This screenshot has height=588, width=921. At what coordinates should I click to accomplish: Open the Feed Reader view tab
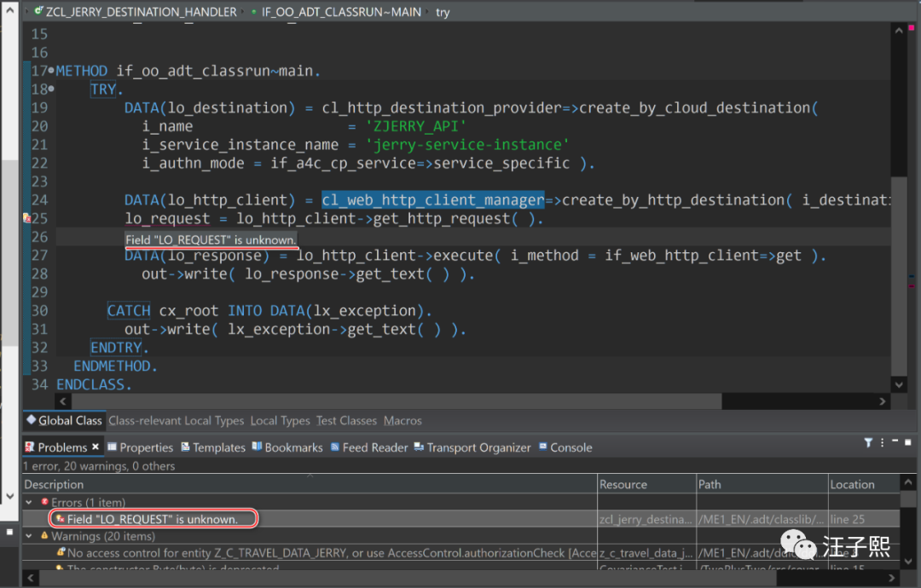(x=369, y=447)
